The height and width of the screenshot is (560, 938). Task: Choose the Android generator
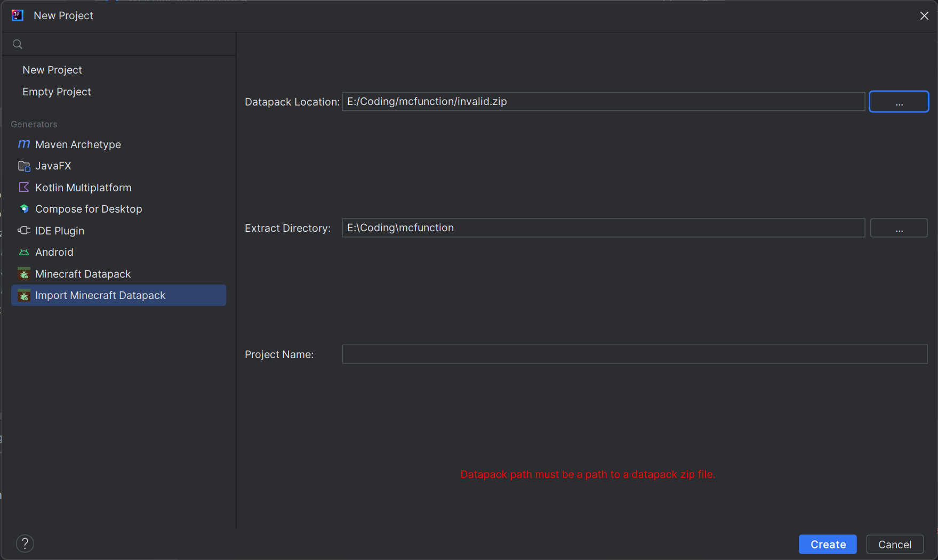[118, 252]
